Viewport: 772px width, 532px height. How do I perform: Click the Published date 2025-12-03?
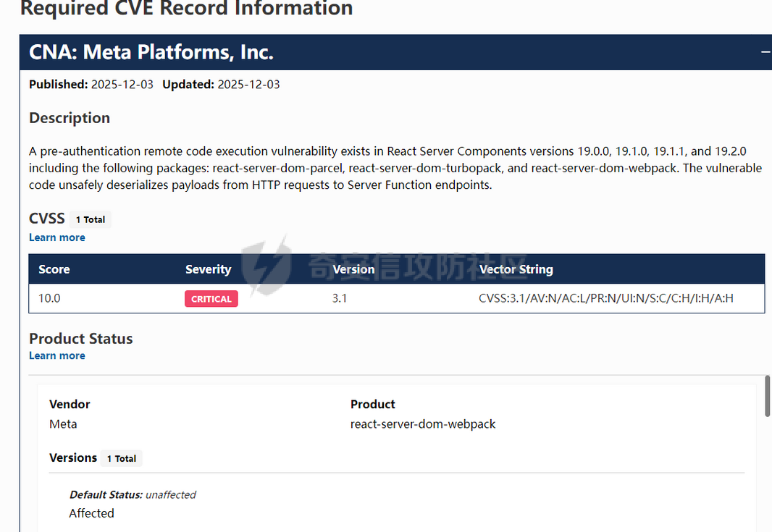point(122,85)
